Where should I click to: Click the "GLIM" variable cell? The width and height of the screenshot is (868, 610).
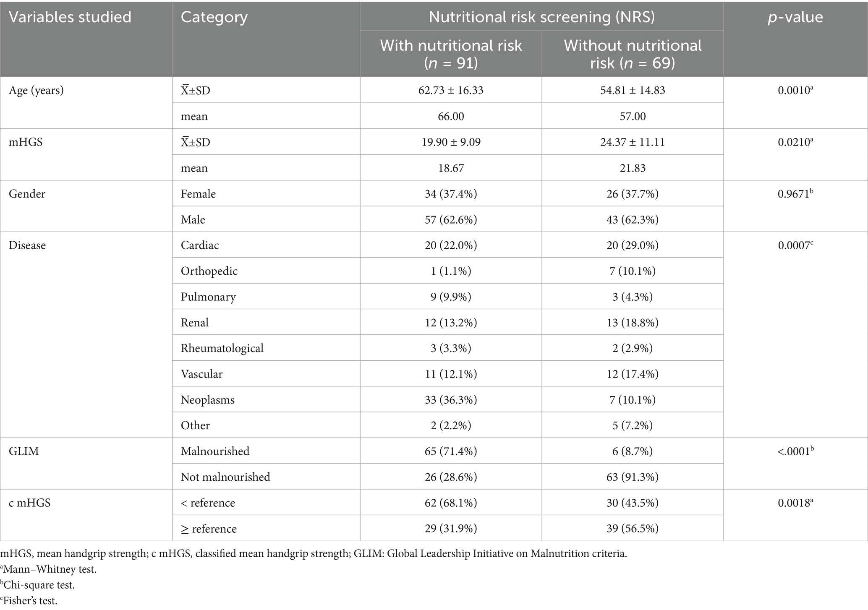coord(24,451)
